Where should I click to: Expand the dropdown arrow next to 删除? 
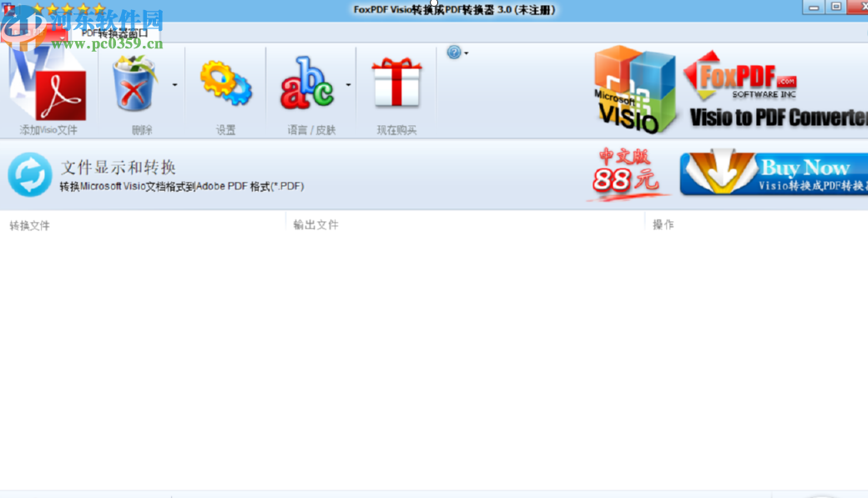(x=174, y=83)
